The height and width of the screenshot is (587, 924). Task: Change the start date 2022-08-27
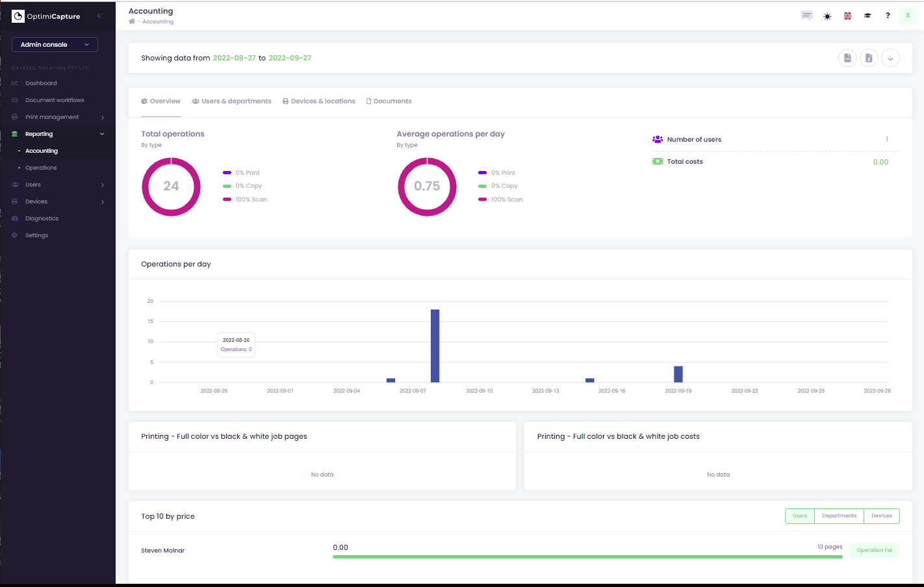point(234,58)
